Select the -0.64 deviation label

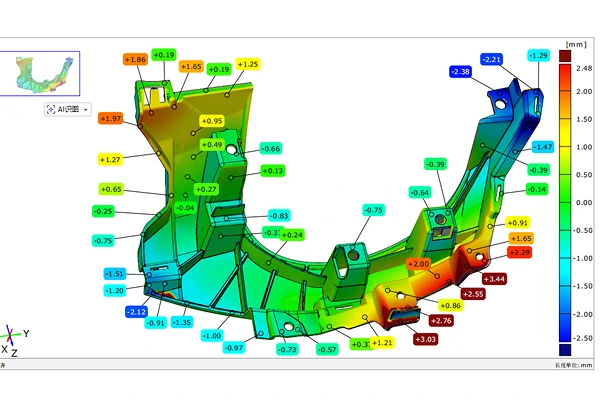click(420, 193)
